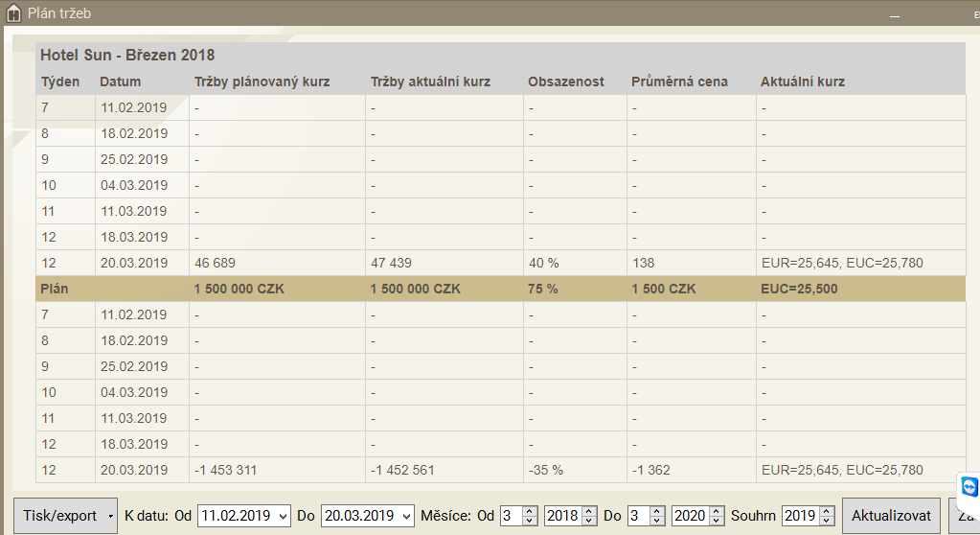Click the Souhrn year input field
Image resolution: width=980 pixels, height=535 pixels.
pos(799,516)
